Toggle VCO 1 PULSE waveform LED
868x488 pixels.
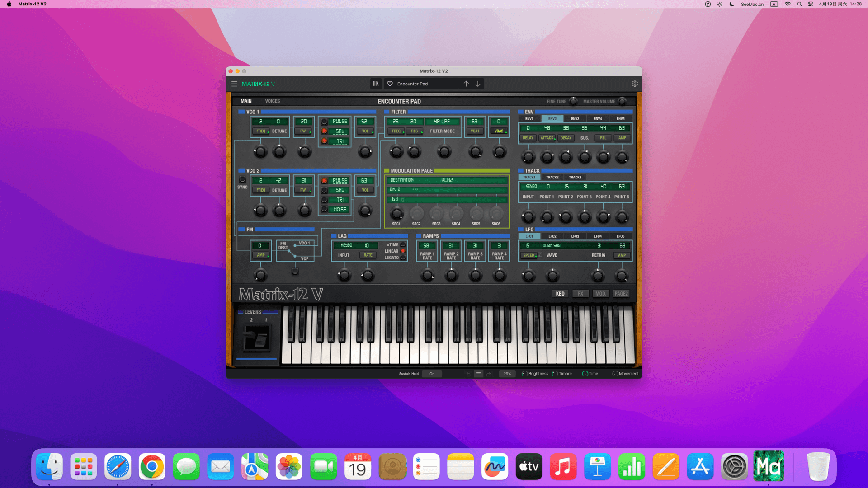click(324, 122)
